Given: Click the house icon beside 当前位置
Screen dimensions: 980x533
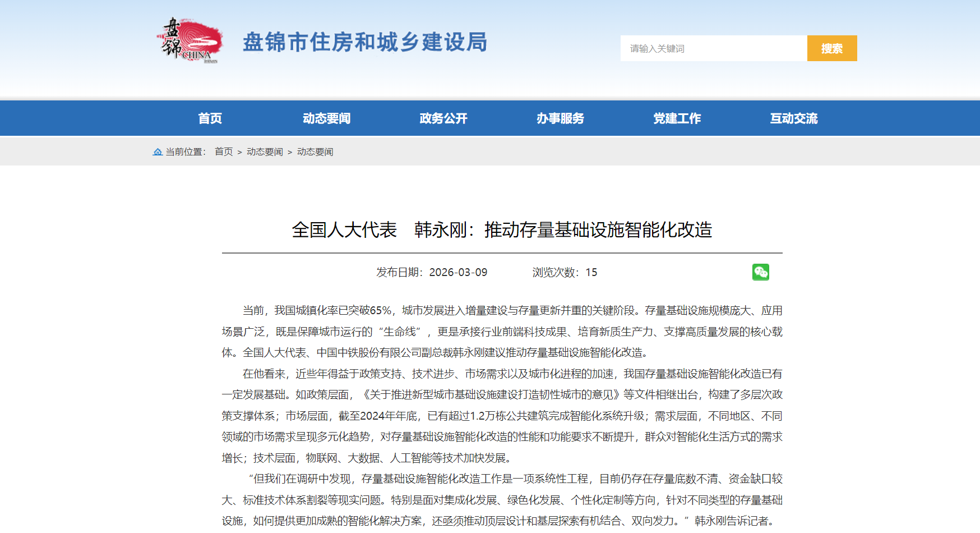Looking at the screenshot, I should tap(158, 152).
